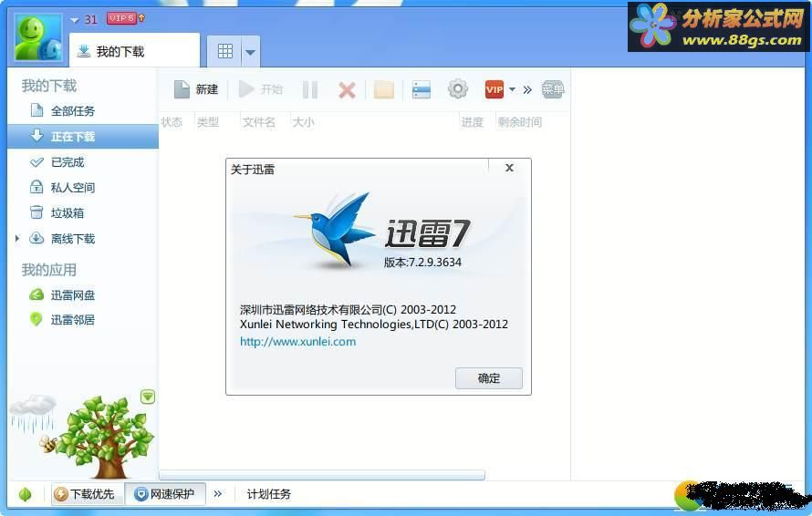Sort by 文件名 column header
Image resolution: width=812 pixels, height=516 pixels.
(x=259, y=122)
